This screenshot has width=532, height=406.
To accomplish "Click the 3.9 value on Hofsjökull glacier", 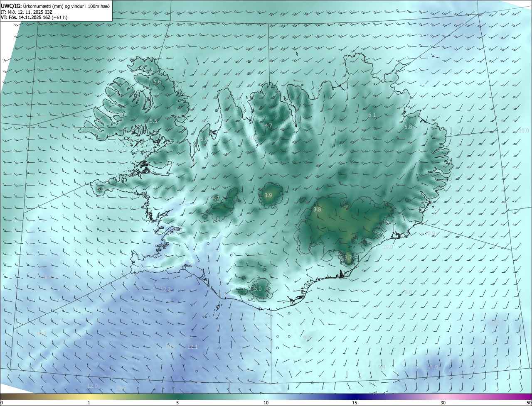I will click(x=268, y=195).
